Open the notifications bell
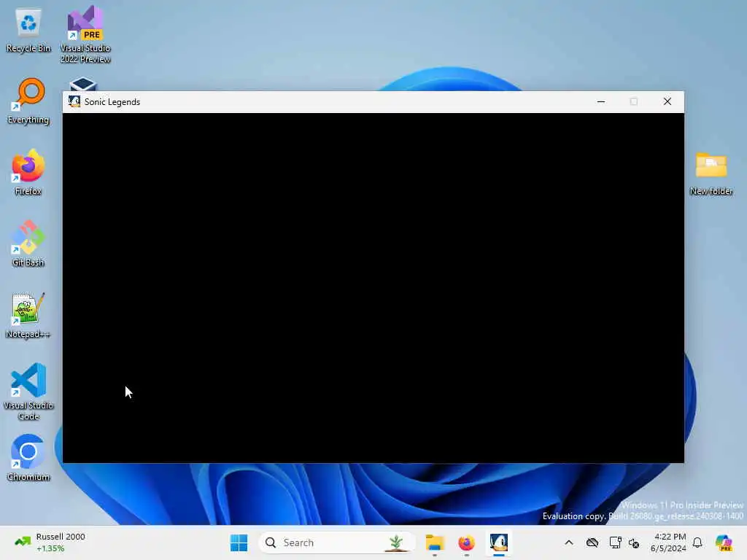This screenshot has height=560, width=747. (x=697, y=542)
